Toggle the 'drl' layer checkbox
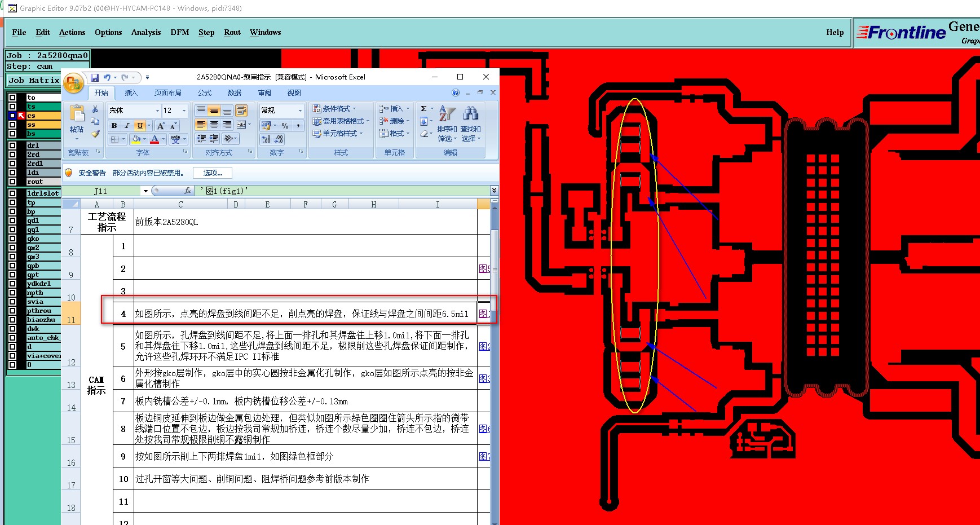 pyautogui.click(x=12, y=145)
